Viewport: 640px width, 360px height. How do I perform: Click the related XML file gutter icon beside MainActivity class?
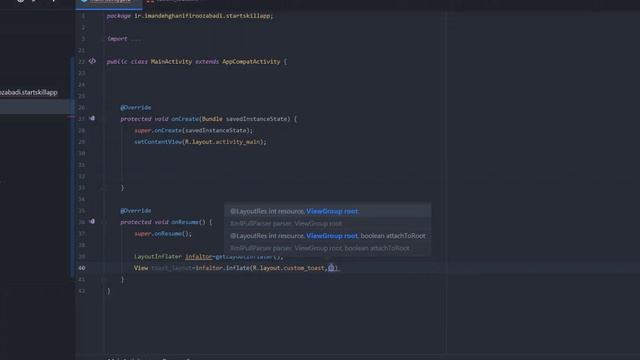click(92, 61)
